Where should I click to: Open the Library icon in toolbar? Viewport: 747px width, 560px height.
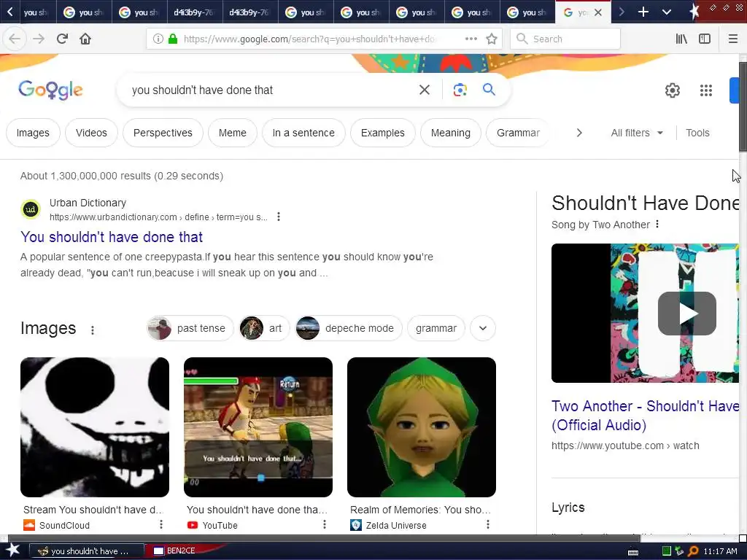pyautogui.click(x=681, y=39)
